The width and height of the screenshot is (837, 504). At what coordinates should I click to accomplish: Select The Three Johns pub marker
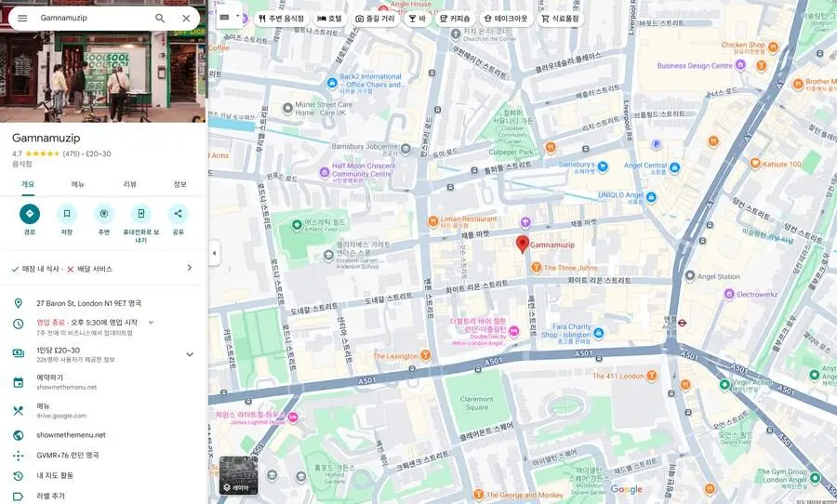tap(536, 267)
